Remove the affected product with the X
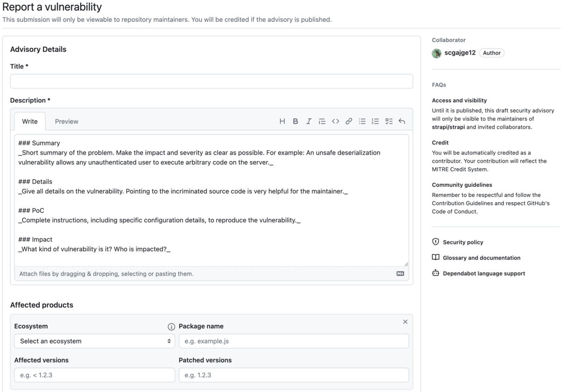The height and width of the screenshot is (392, 561). pos(405,321)
